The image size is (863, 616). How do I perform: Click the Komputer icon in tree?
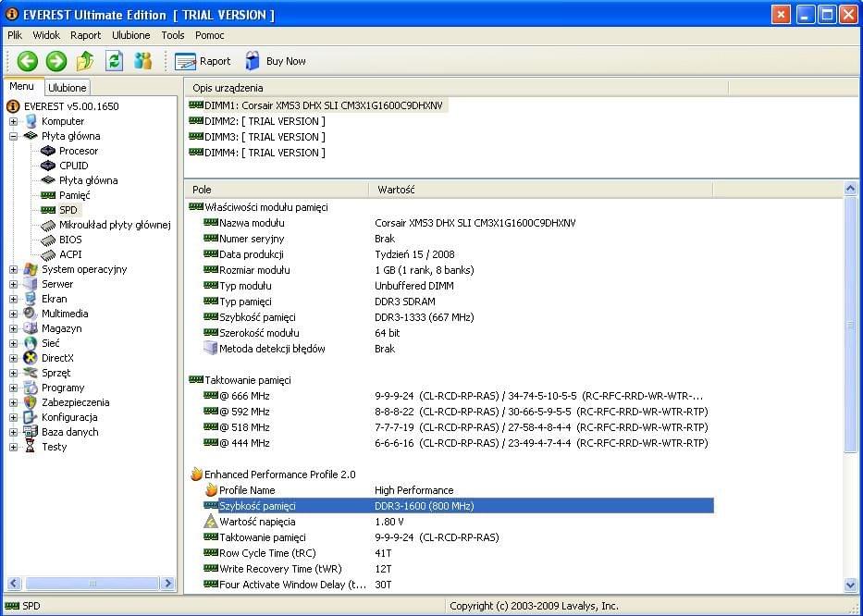pyautogui.click(x=31, y=122)
